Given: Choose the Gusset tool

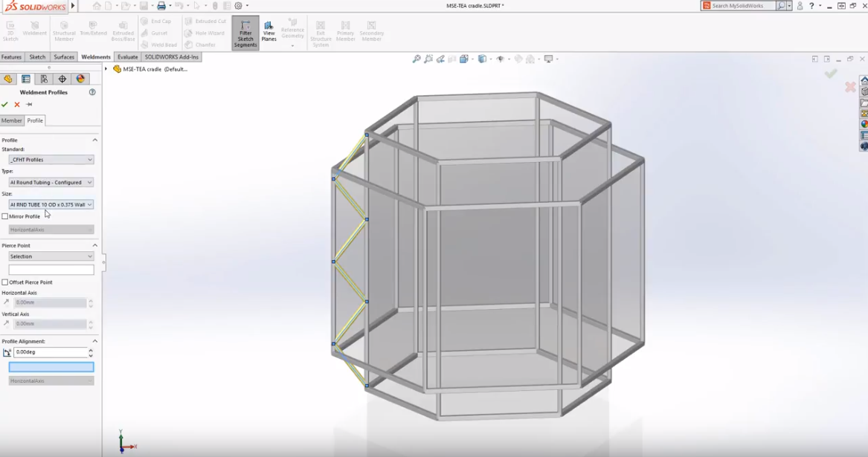Looking at the screenshot, I should 154,33.
